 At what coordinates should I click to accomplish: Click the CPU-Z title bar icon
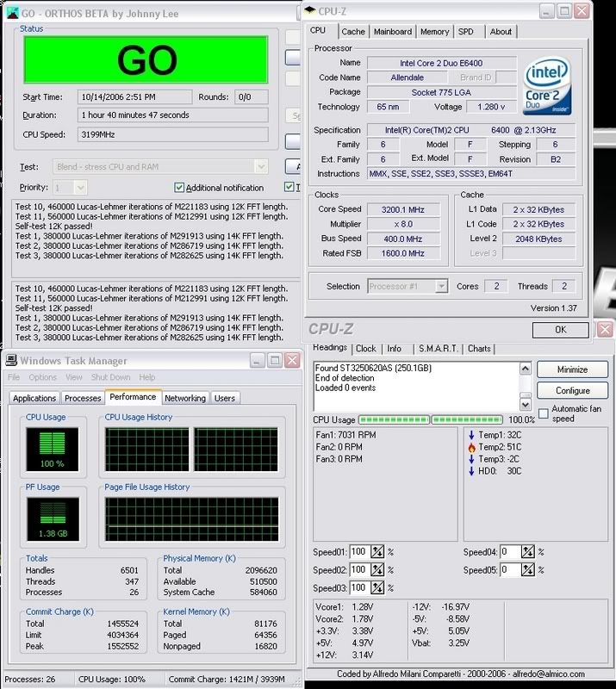[x=310, y=10]
